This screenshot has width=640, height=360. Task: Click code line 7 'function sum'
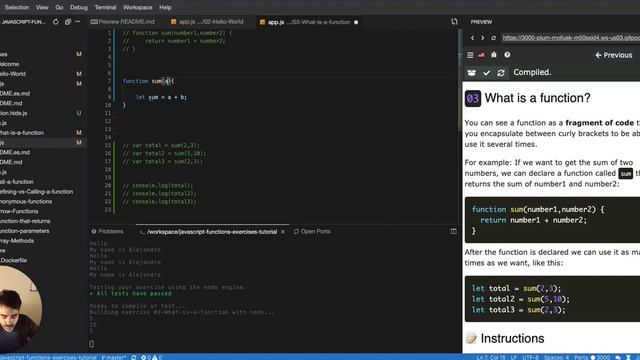click(x=149, y=81)
